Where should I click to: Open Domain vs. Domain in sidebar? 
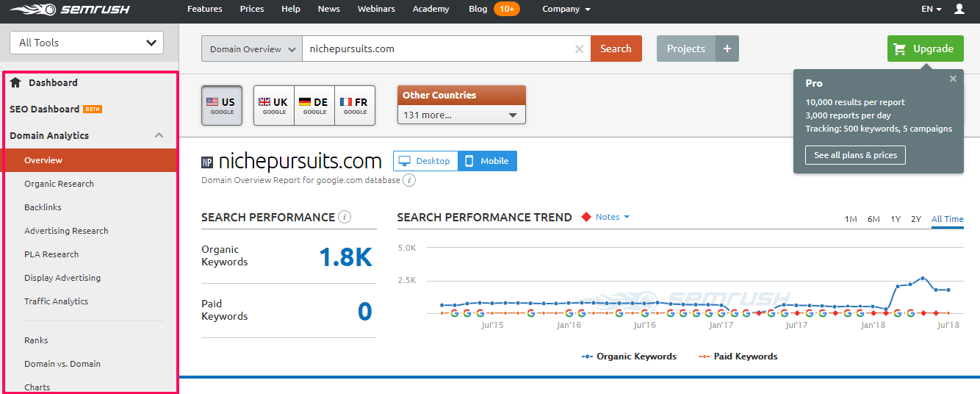(62, 364)
